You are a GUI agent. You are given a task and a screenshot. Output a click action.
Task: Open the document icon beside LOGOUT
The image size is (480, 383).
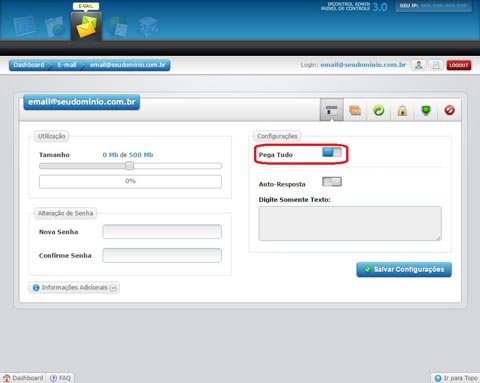(436, 65)
